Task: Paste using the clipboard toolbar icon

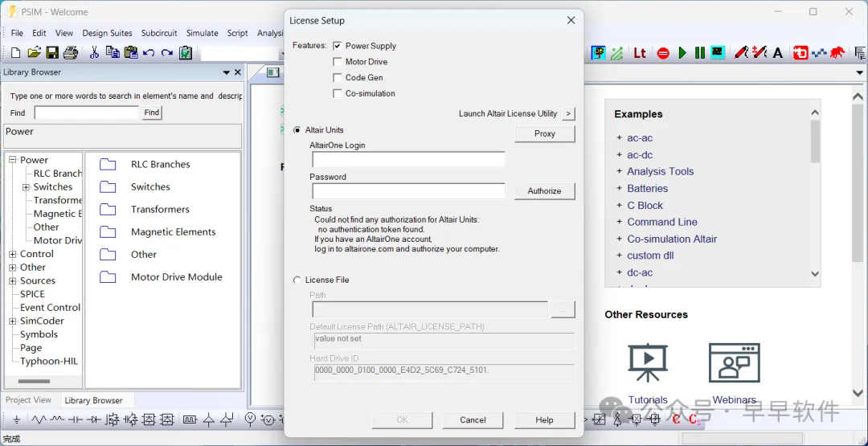Action: 131,52
